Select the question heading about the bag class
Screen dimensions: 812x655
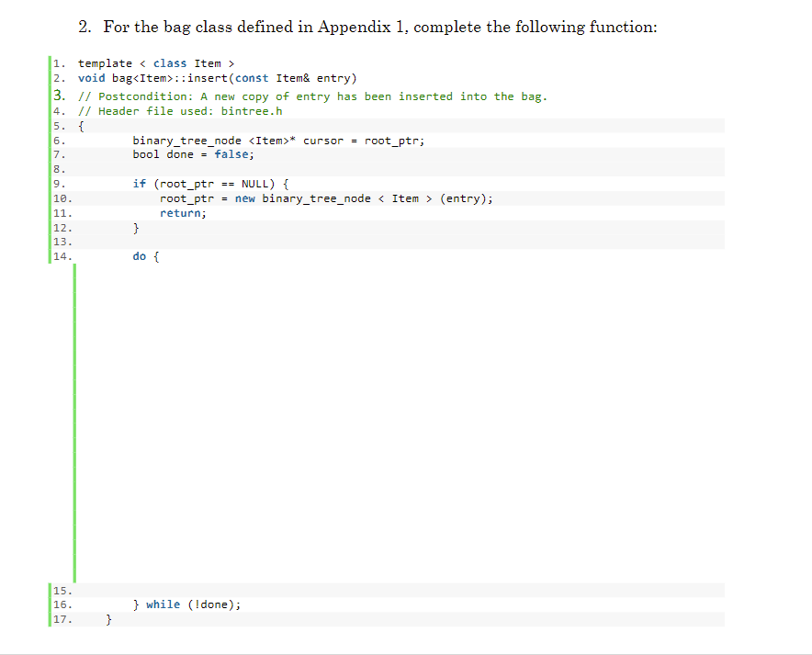[x=367, y=27]
